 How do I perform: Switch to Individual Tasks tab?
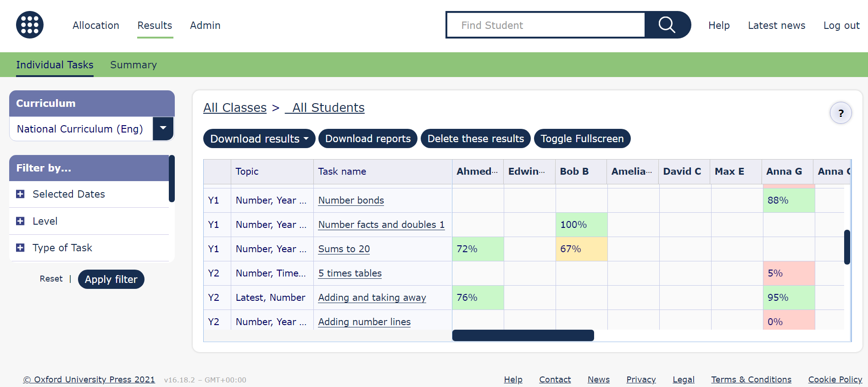click(55, 65)
